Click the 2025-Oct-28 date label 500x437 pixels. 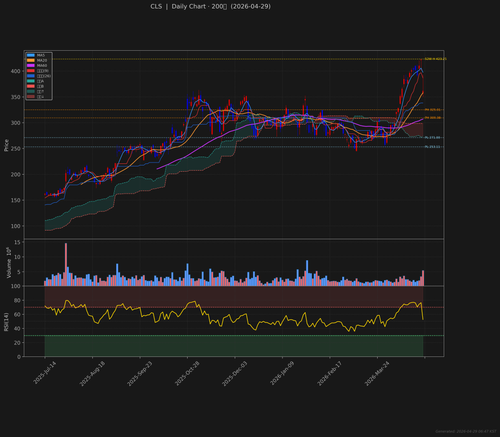(187, 373)
